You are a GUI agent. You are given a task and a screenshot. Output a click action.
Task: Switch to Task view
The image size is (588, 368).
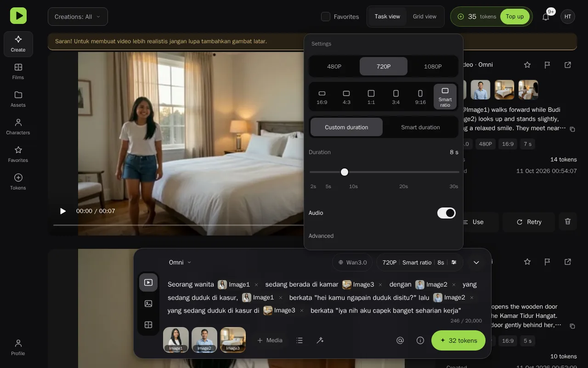(387, 17)
